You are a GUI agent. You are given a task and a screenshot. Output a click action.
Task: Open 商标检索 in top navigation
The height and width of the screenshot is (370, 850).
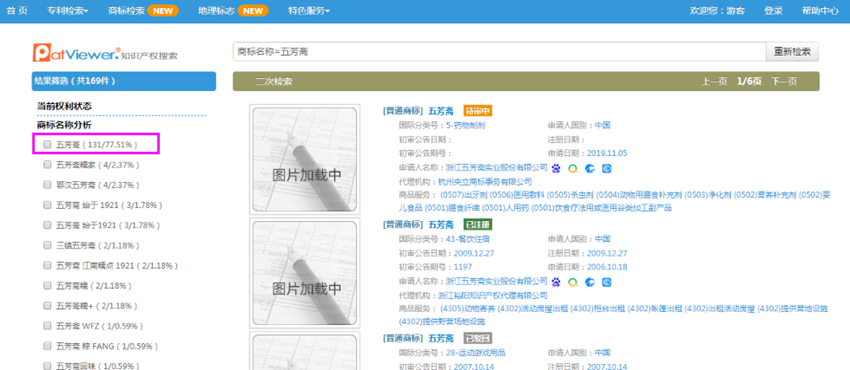pos(126,11)
